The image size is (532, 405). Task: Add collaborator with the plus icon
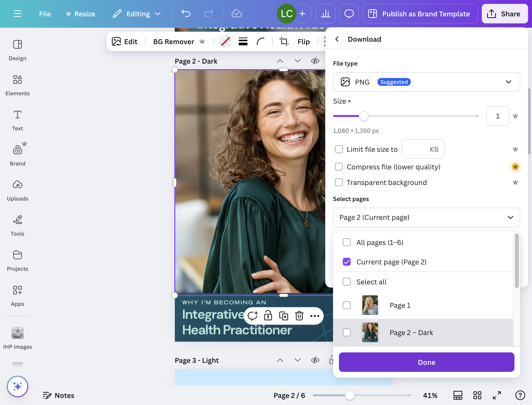pos(302,14)
